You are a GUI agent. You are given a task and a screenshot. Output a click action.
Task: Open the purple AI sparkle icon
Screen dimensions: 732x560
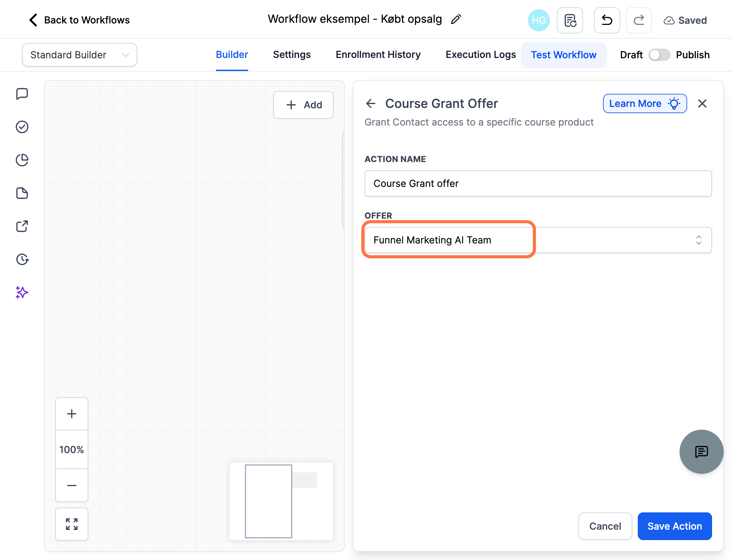[x=22, y=292]
